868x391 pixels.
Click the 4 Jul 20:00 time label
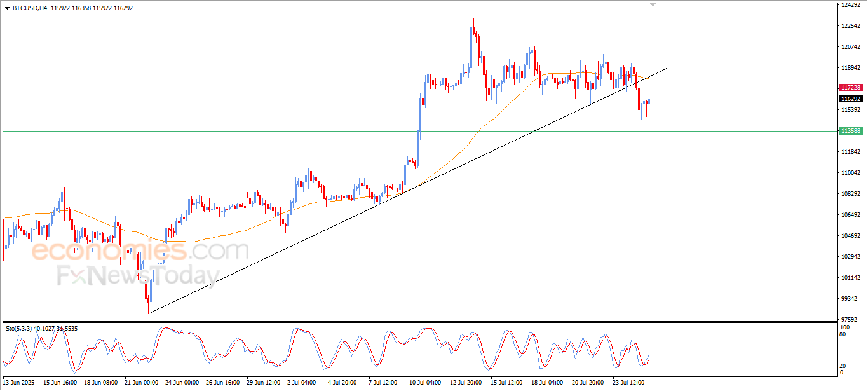tap(343, 383)
